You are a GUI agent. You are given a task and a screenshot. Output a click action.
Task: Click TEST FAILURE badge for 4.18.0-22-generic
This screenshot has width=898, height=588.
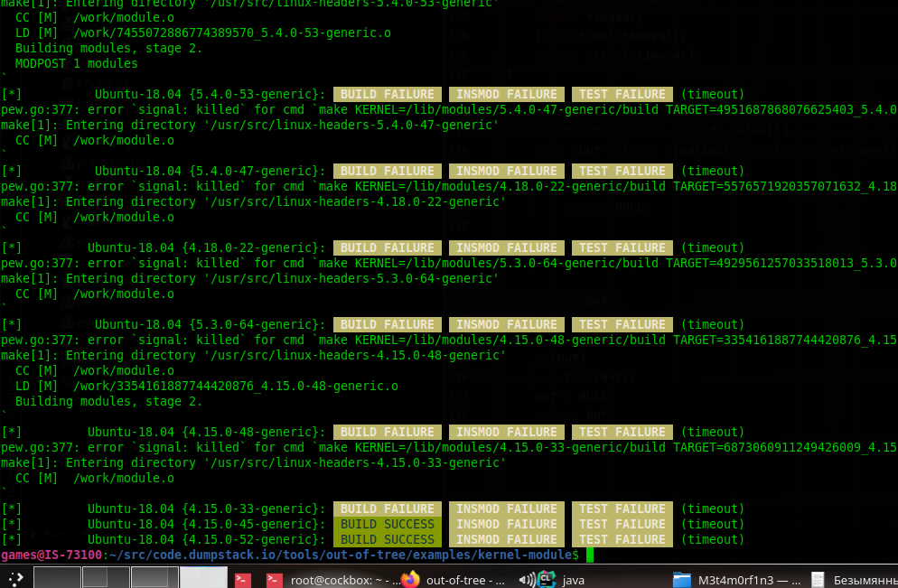(622, 247)
